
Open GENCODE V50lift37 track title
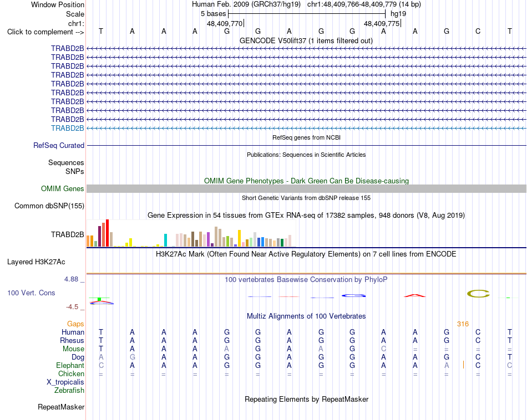pos(306,40)
